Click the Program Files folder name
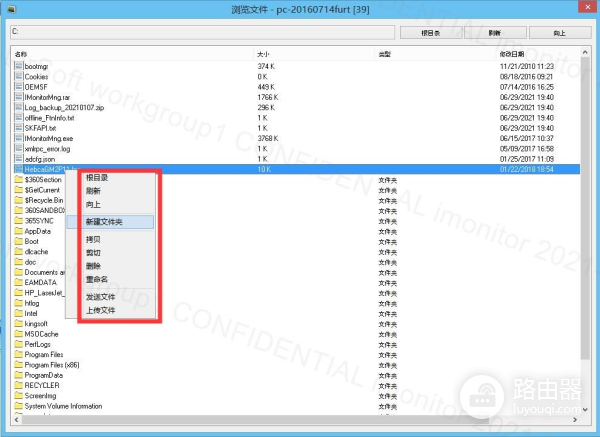 coord(44,355)
